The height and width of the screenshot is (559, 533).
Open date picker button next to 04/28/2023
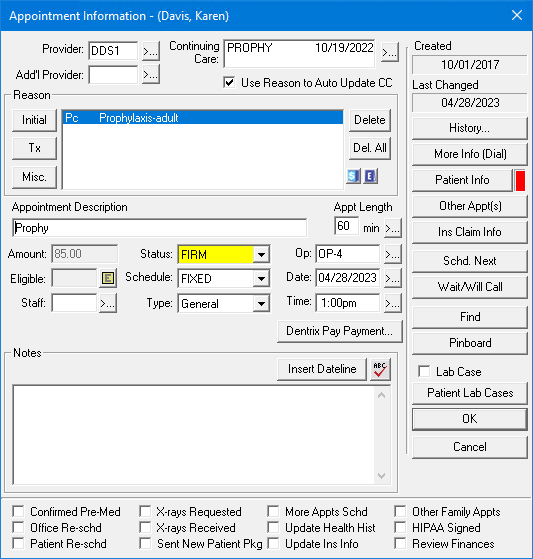click(x=393, y=278)
